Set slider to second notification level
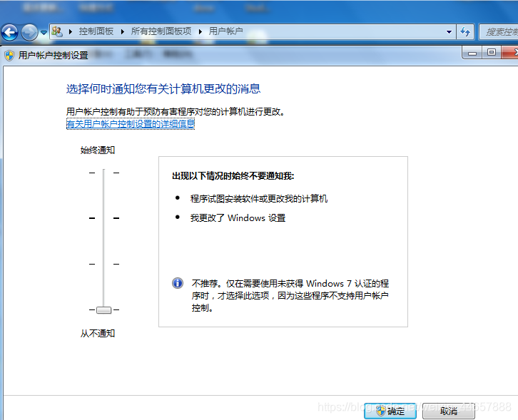518x420 pixels. (103, 218)
